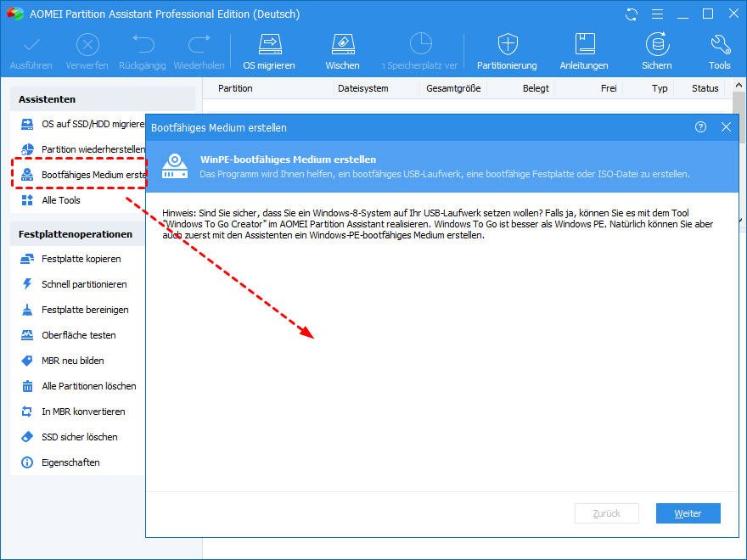
Task: Undo with the Rückgängig icon
Action: coord(143,44)
